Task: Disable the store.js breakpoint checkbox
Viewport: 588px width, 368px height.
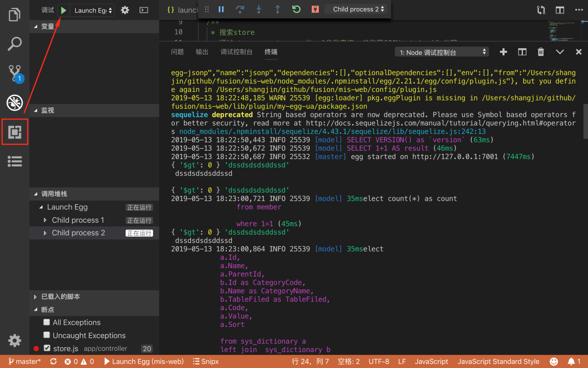Action: pyautogui.click(x=47, y=348)
